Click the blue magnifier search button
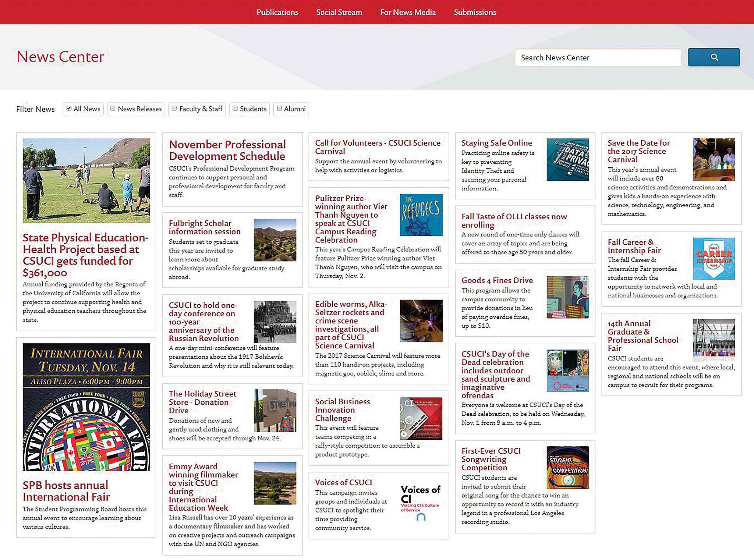This screenshot has height=560, width=754. coord(713,57)
